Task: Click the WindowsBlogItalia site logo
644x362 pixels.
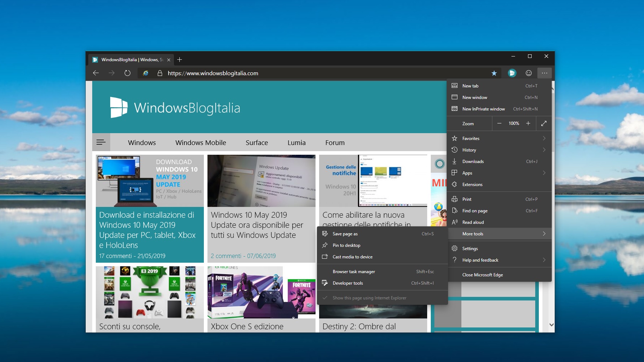Action: point(175,108)
